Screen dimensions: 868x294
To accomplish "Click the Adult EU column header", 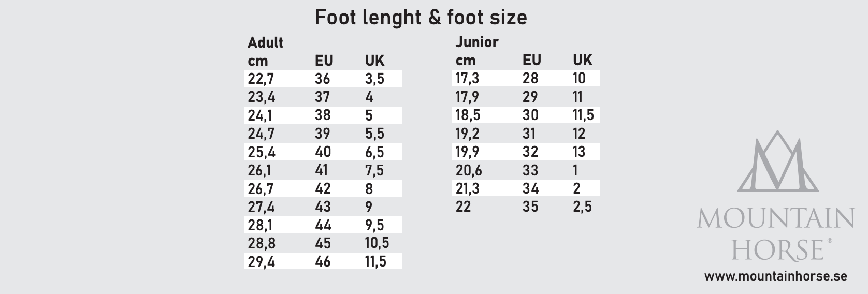I will [x=324, y=61].
